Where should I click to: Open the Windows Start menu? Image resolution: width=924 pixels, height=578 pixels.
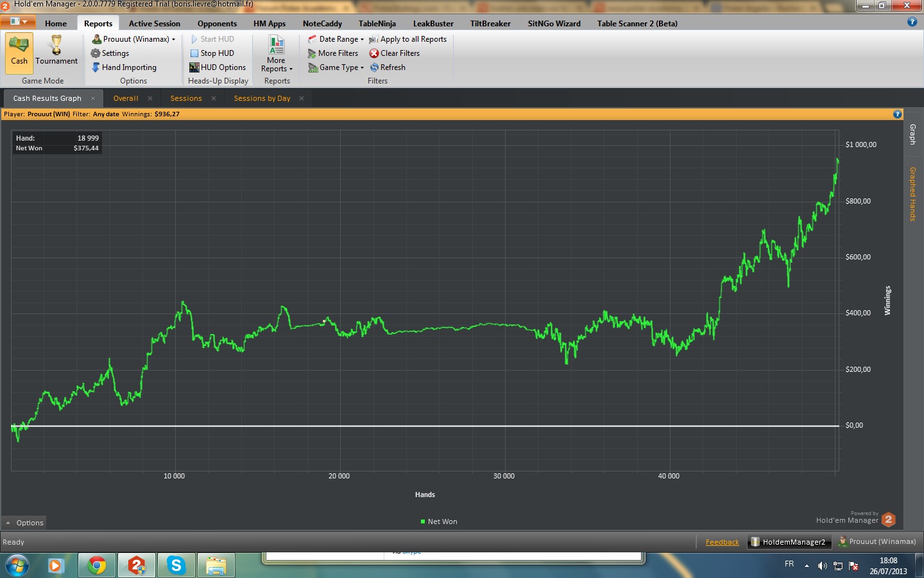(x=17, y=566)
